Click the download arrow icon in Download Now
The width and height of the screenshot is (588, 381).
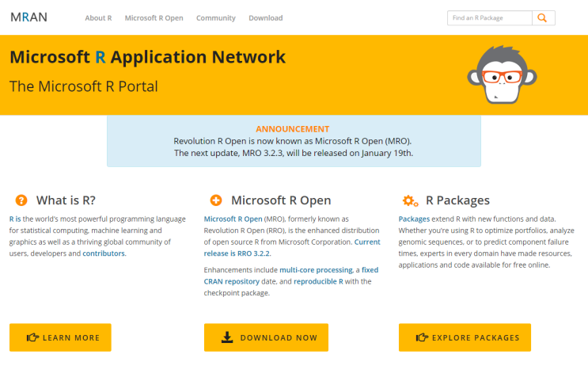tap(227, 337)
